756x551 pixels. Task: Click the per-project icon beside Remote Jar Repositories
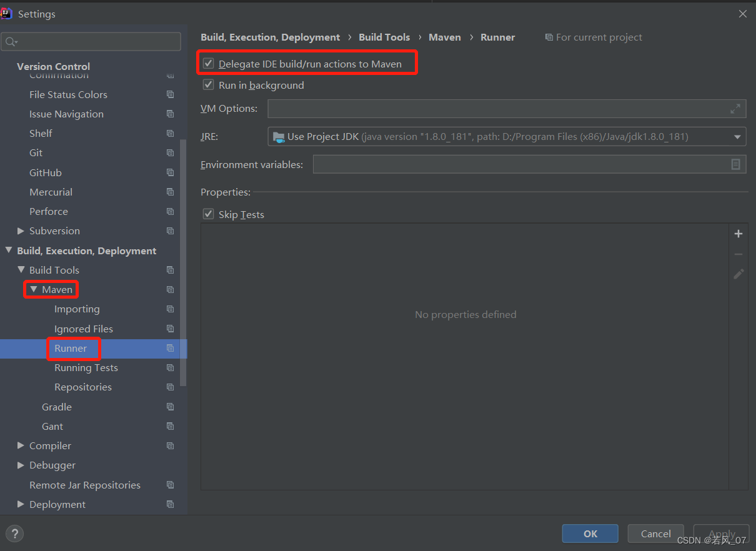(170, 485)
